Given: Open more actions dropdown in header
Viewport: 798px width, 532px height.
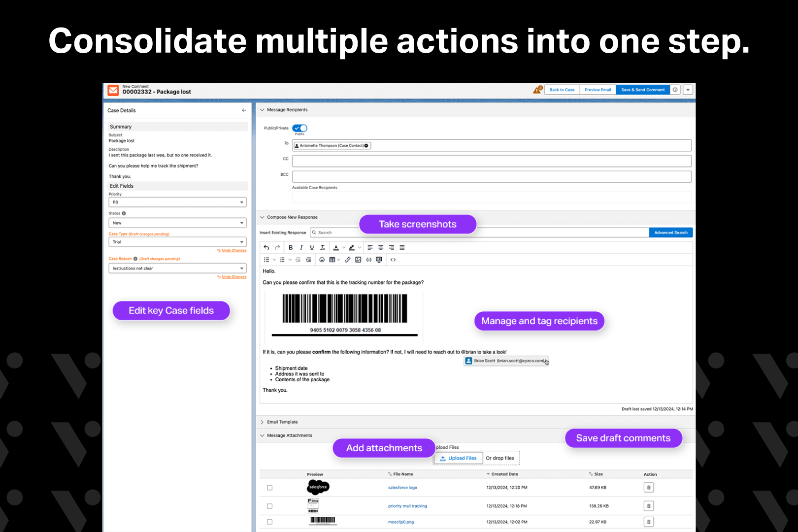Looking at the screenshot, I should [688, 90].
